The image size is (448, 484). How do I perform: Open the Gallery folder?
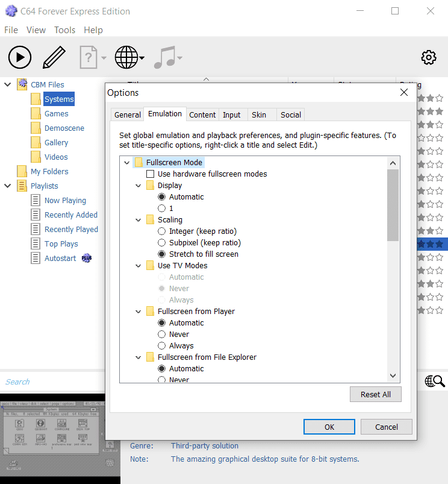click(x=56, y=143)
